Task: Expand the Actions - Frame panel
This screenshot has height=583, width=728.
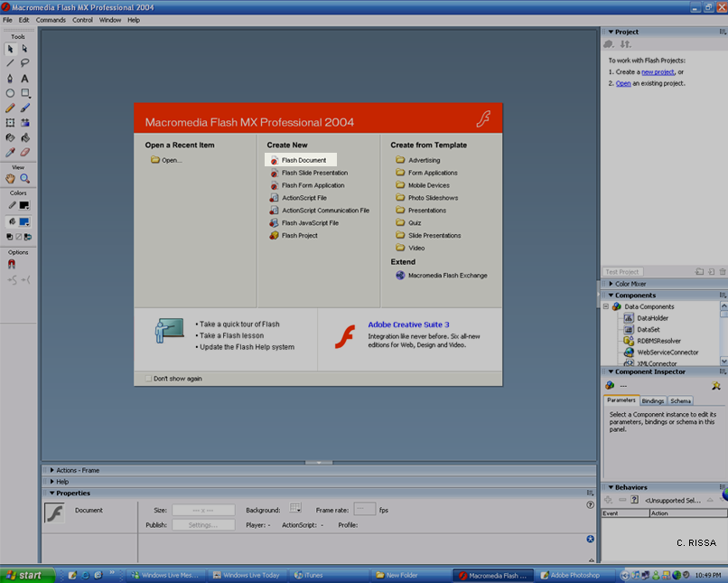Action: pyautogui.click(x=52, y=470)
